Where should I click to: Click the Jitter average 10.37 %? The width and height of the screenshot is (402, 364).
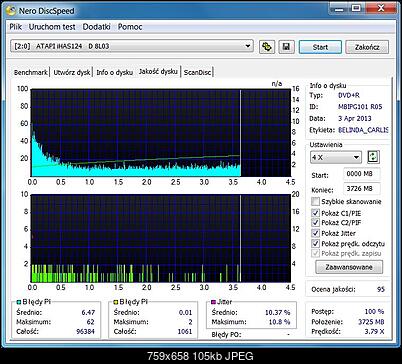(278, 312)
